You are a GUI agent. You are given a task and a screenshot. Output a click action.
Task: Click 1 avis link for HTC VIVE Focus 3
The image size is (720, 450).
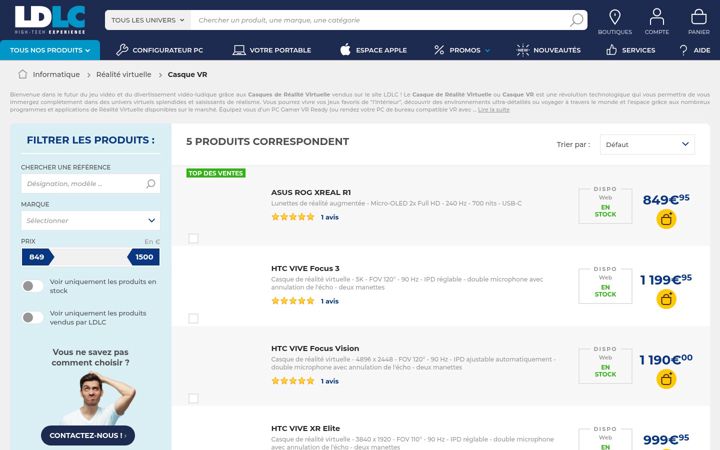click(x=330, y=301)
